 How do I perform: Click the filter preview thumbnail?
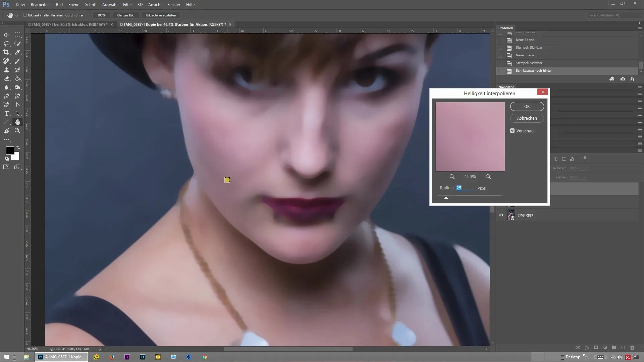(470, 137)
